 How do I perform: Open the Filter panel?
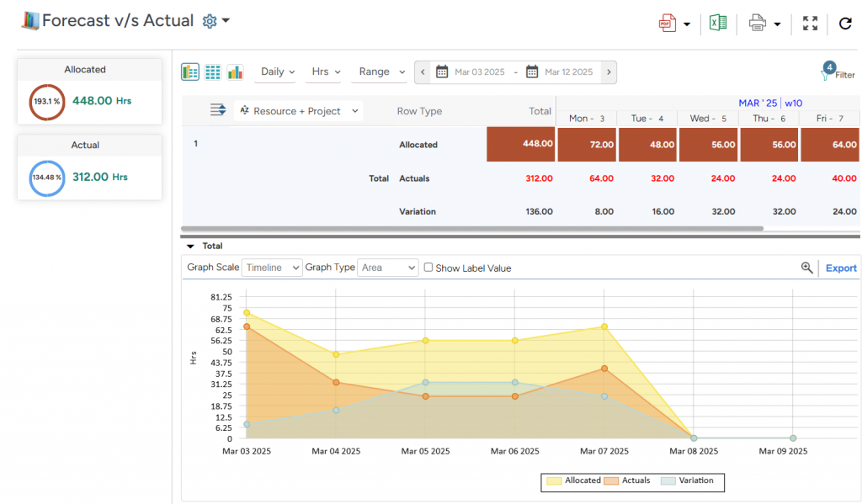point(837,75)
